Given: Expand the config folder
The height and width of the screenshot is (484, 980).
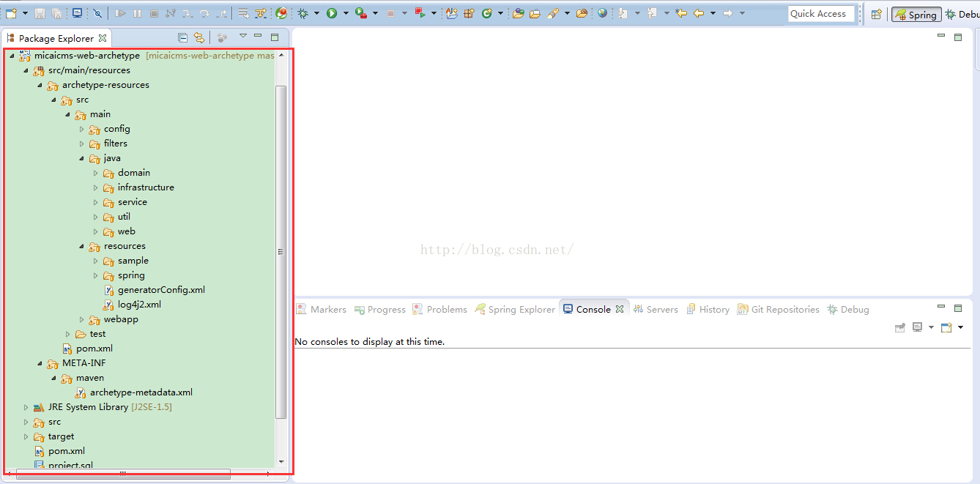Looking at the screenshot, I should tap(82, 129).
